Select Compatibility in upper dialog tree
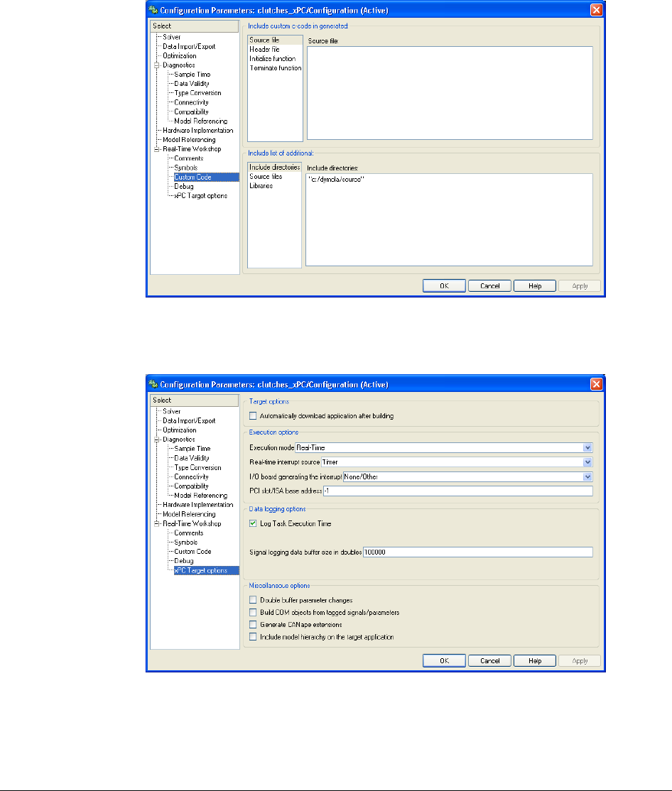Image resolution: width=672 pixels, height=791 pixels. point(191,112)
